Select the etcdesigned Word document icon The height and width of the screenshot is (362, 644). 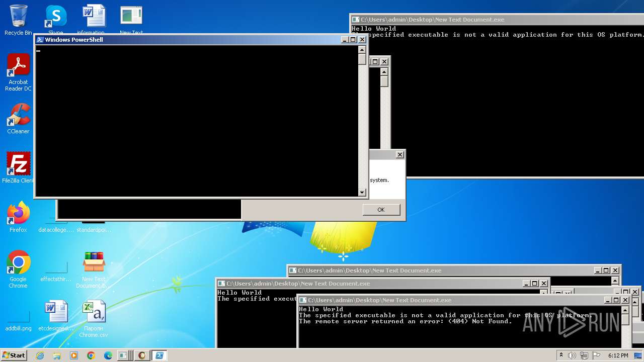point(56,316)
